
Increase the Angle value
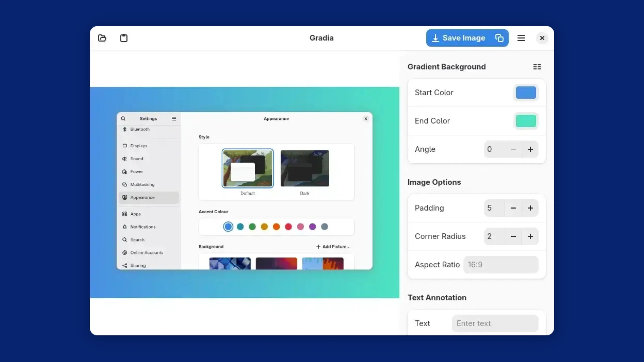[530, 149]
